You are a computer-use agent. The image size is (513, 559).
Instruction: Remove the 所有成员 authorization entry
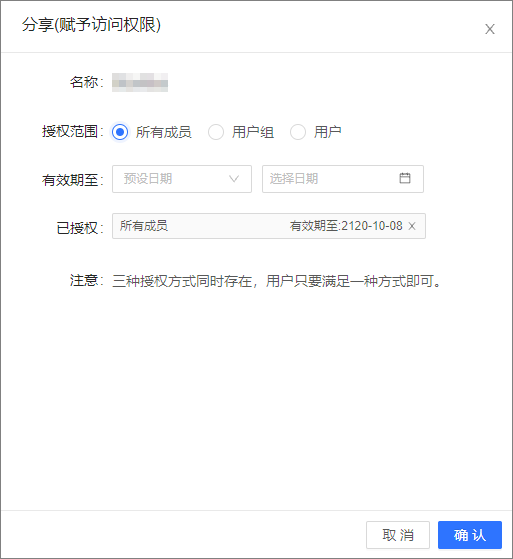tap(412, 226)
